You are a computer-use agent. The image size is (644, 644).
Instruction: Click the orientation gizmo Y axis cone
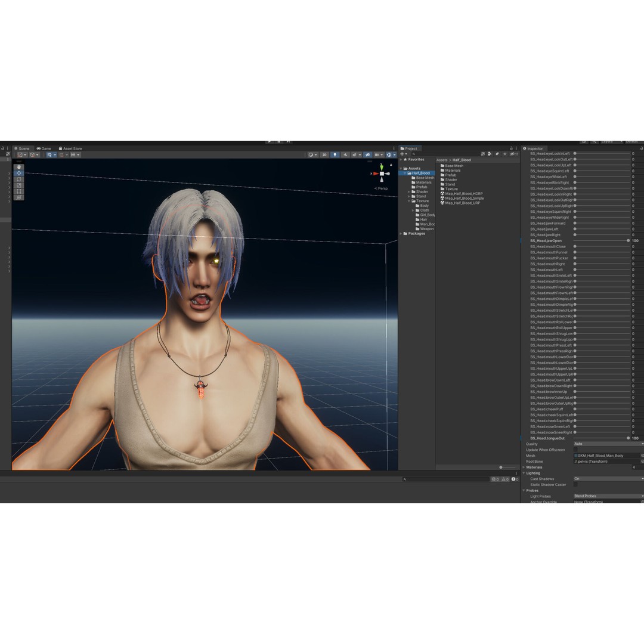point(382,166)
